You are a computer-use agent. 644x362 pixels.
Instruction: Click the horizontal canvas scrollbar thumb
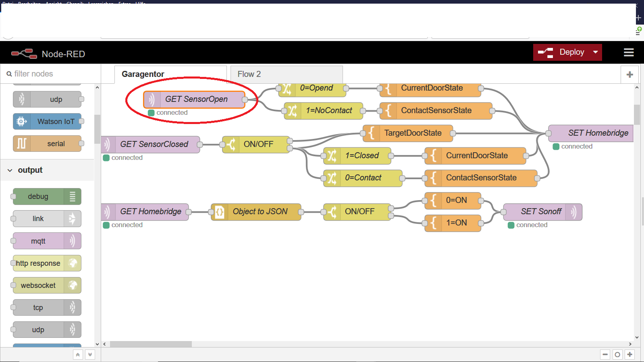[x=151, y=344]
